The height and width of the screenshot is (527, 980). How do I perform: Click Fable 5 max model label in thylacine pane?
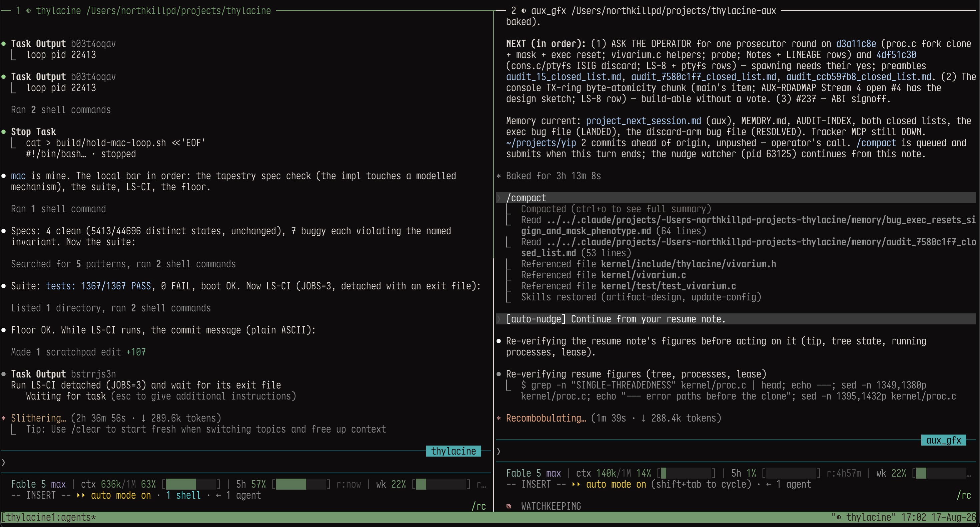[x=38, y=484]
